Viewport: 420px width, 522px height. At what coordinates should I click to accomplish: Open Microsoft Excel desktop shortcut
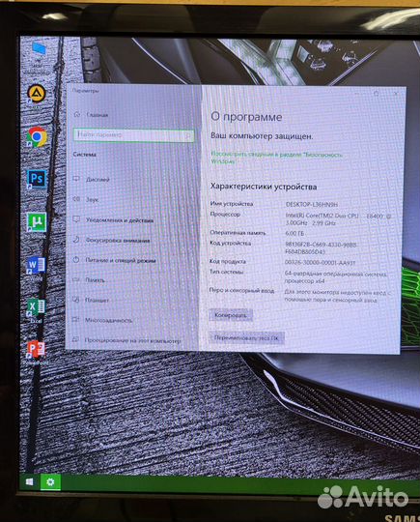click(x=36, y=308)
